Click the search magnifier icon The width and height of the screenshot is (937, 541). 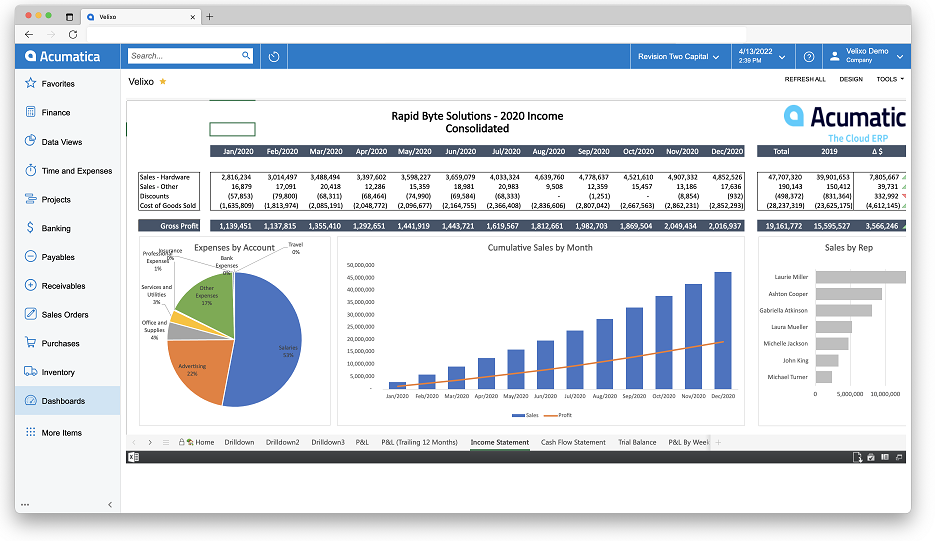point(246,56)
